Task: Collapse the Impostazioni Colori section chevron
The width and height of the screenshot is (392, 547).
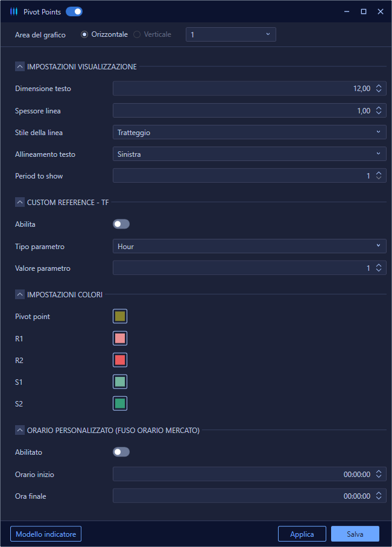Action: pos(20,294)
